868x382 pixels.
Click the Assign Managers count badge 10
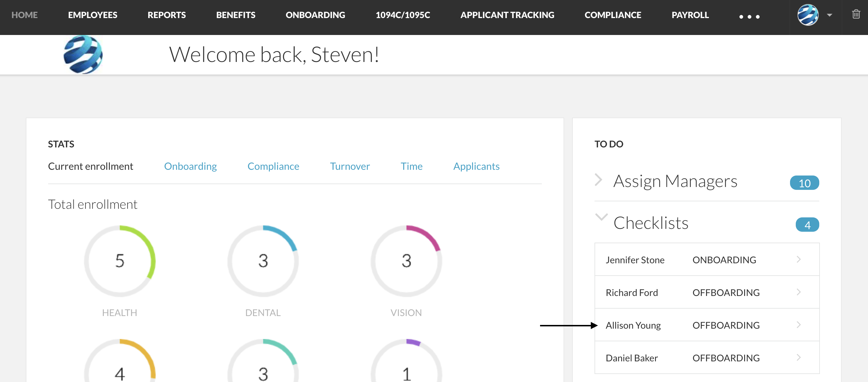(x=804, y=183)
